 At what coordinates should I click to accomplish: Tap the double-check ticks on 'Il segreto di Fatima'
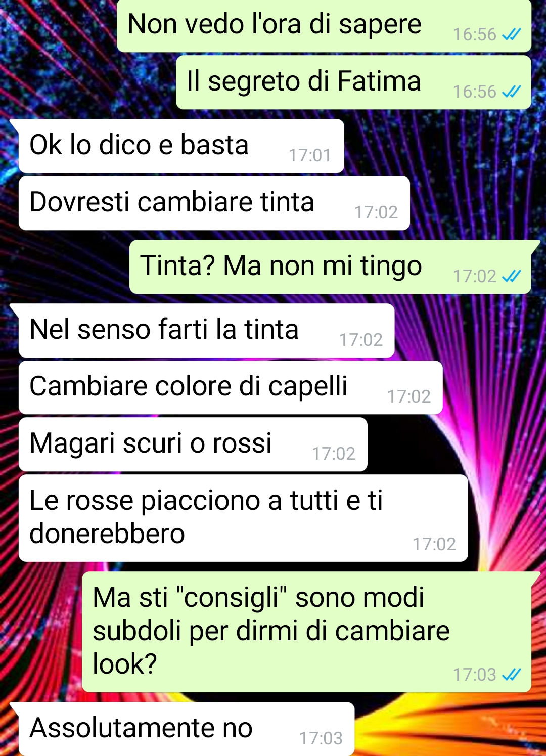pos(512,92)
